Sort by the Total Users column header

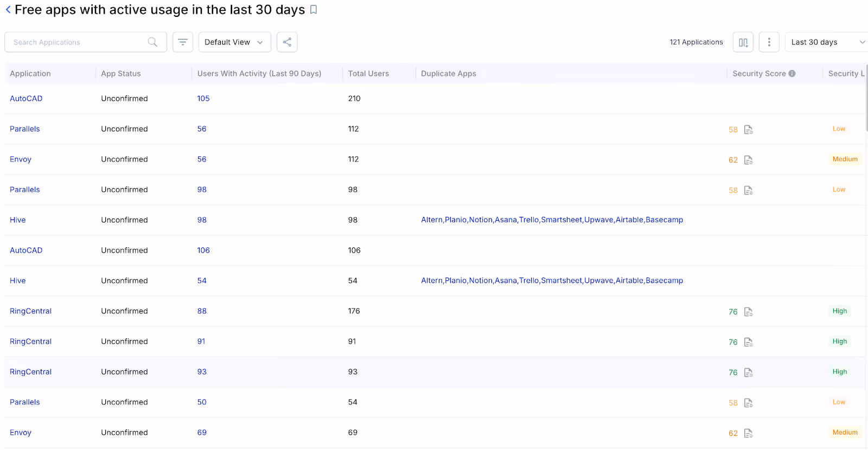[x=369, y=74]
